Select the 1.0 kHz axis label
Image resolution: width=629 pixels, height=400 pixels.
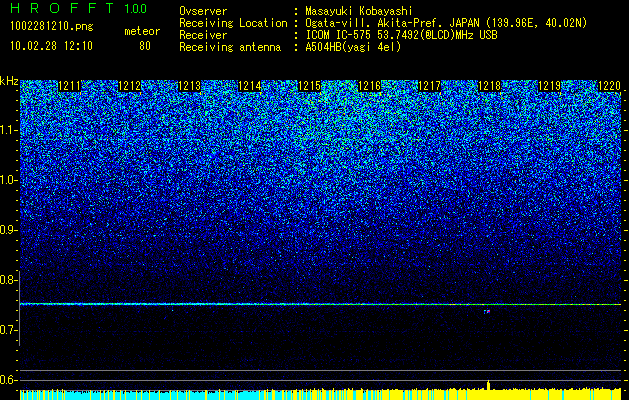(x=8, y=180)
